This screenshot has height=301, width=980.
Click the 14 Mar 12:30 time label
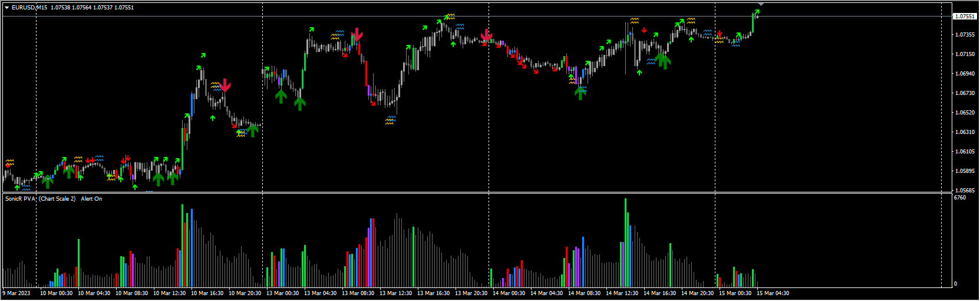622,293
